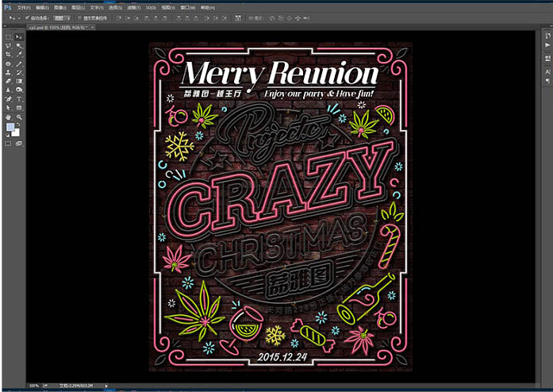Activate the Zoom tool
Screen dimensions: 553x392
(19, 117)
